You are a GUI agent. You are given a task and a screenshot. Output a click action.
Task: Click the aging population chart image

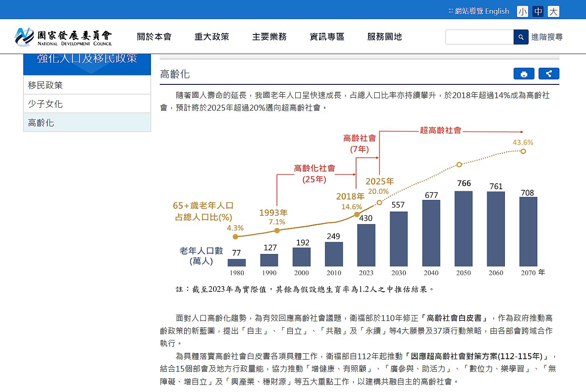(x=359, y=208)
